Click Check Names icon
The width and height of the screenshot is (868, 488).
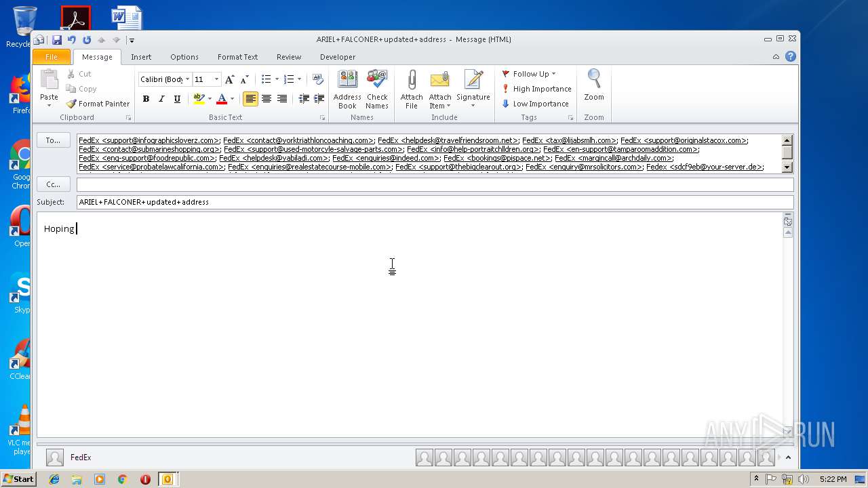coord(377,89)
